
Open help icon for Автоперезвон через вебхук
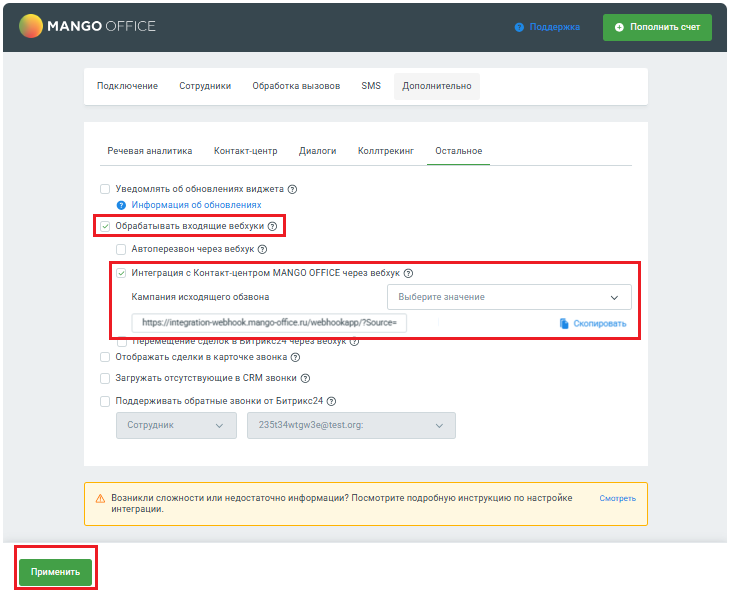(x=263, y=249)
